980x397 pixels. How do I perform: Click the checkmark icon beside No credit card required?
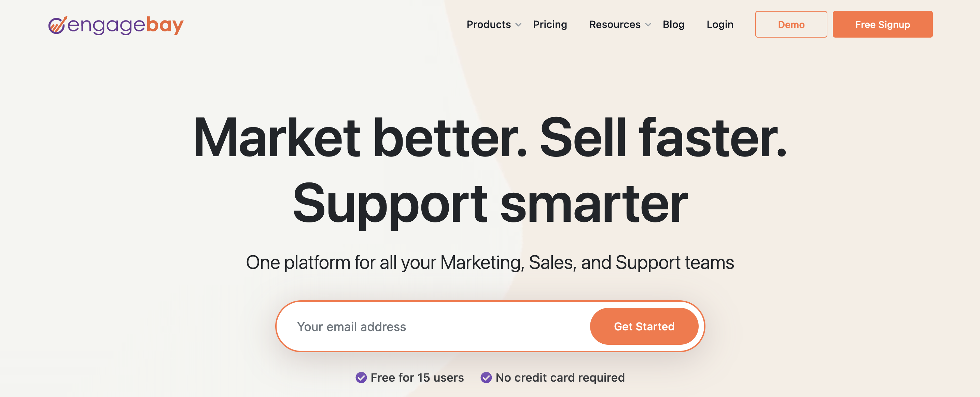coord(486,378)
